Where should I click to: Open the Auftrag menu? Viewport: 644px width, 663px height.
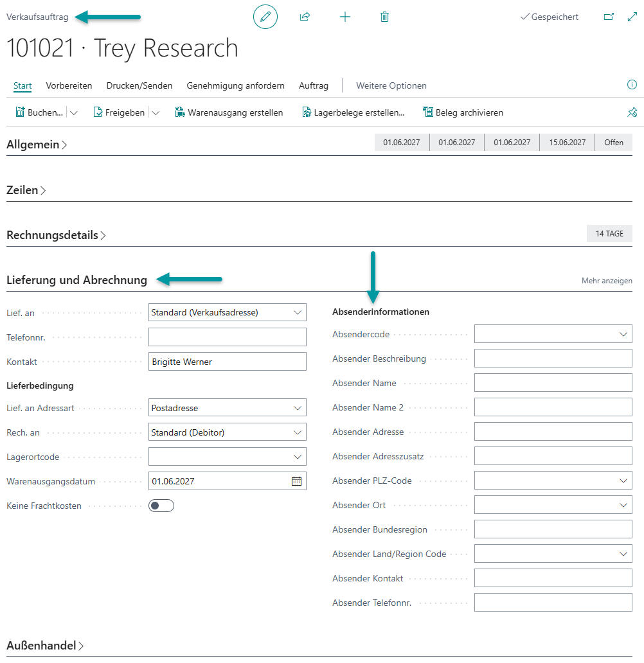tap(314, 85)
